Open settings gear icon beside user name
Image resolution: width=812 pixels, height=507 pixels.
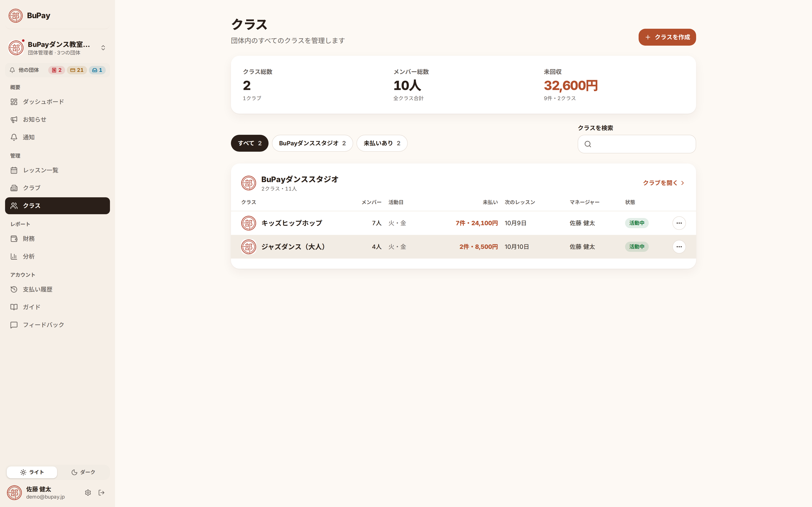[88, 493]
